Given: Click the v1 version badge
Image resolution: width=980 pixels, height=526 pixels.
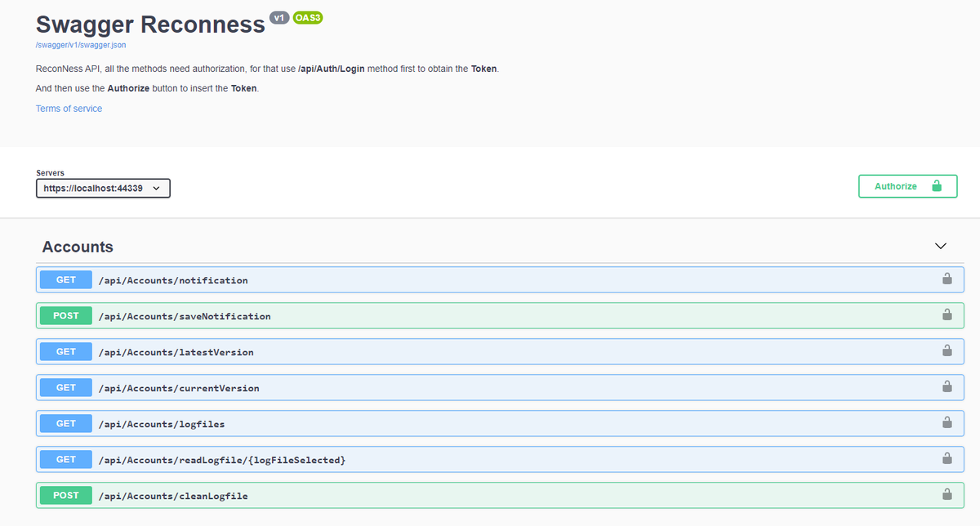Looking at the screenshot, I should [279, 17].
